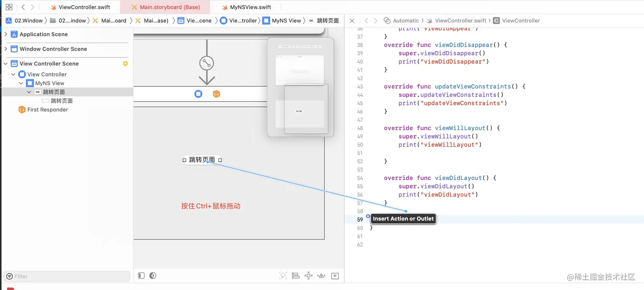
Task: Click the Vie...cene scene breadcrumb
Action: pos(195,20)
